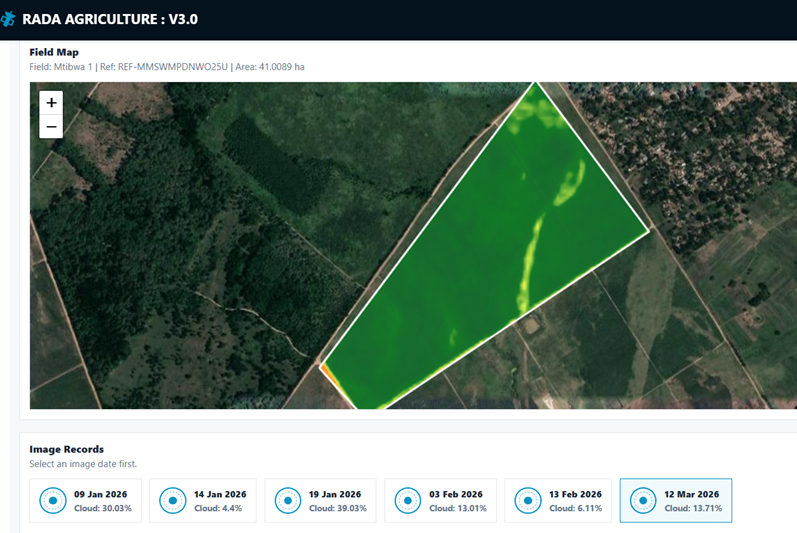
Task: Click the 'Cloud: 39.03%' value
Action: click(x=338, y=508)
